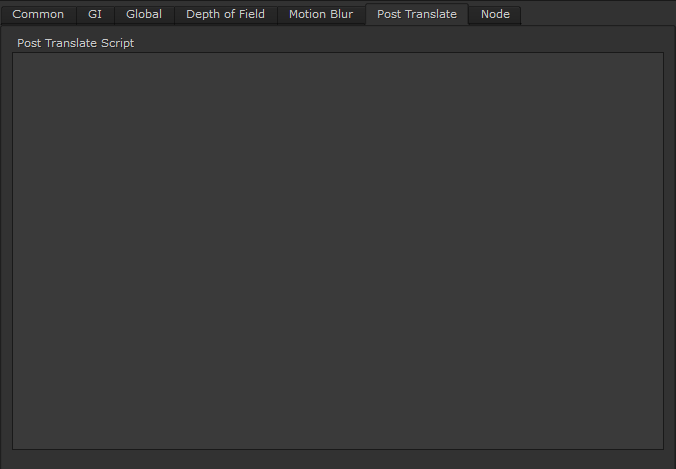This screenshot has width=676, height=469.
Task: Open the Node tab
Action: pyautogui.click(x=495, y=15)
